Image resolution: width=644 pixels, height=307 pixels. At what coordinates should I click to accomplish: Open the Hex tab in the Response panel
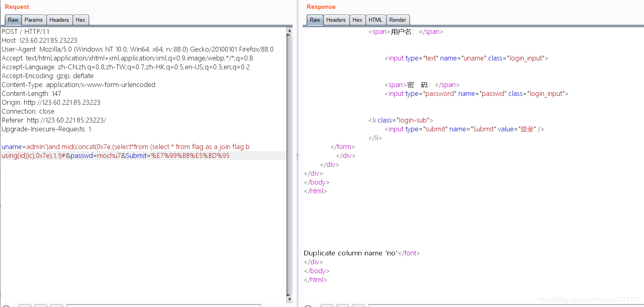click(x=358, y=20)
